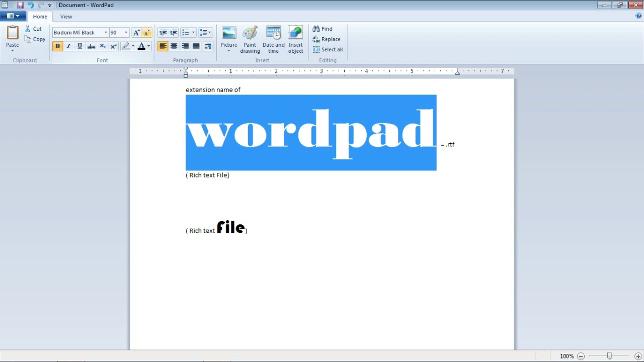Toggle underline formatting

pos(79,46)
